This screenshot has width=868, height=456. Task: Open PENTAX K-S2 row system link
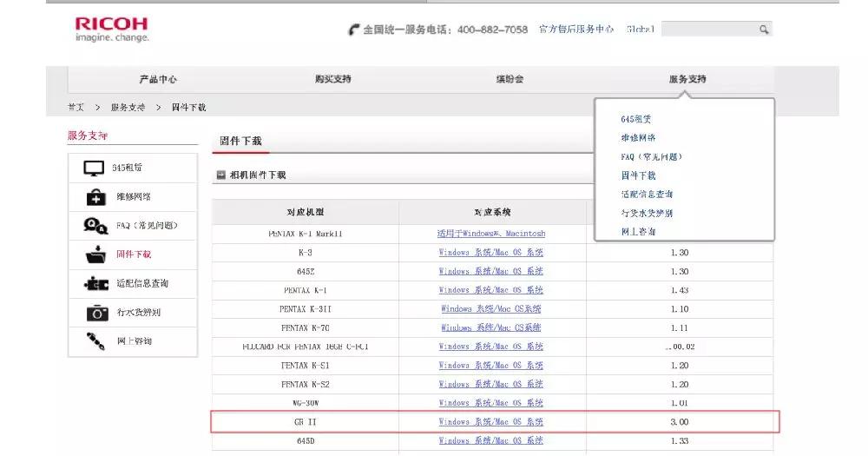491,385
